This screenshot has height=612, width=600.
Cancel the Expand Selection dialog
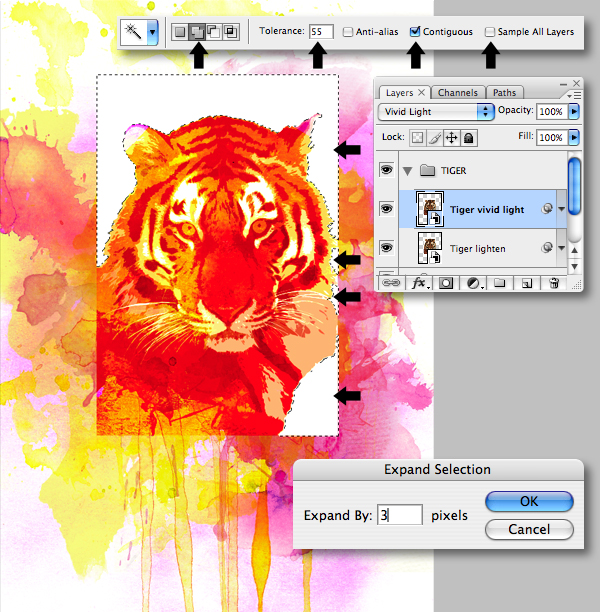pyautogui.click(x=529, y=529)
